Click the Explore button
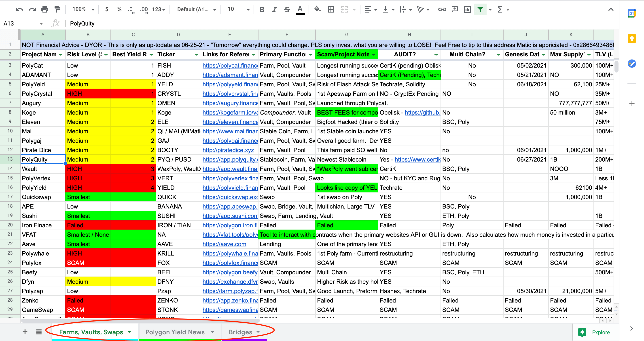Viewport: 644px width, 341px height. pyautogui.click(x=600, y=332)
